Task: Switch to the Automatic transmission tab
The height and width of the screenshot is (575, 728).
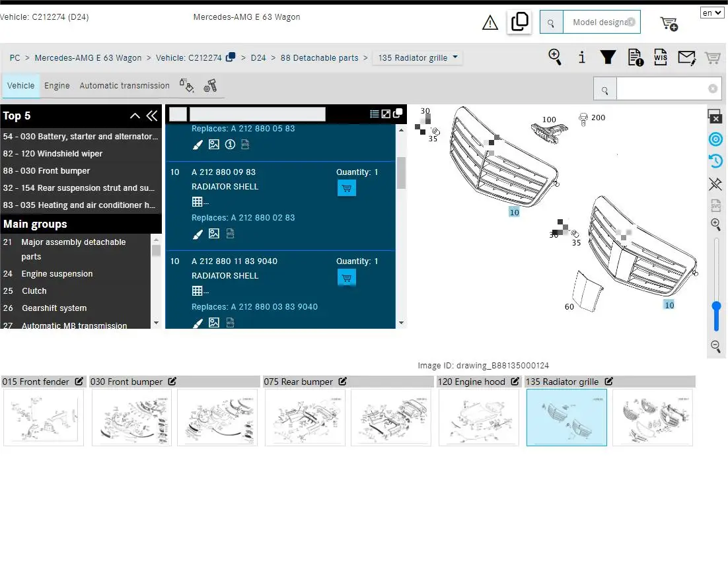Action: (124, 85)
